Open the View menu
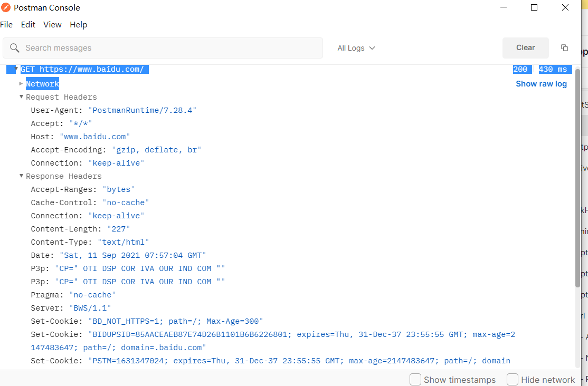Image resolution: width=588 pixels, height=386 pixels. click(x=52, y=25)
